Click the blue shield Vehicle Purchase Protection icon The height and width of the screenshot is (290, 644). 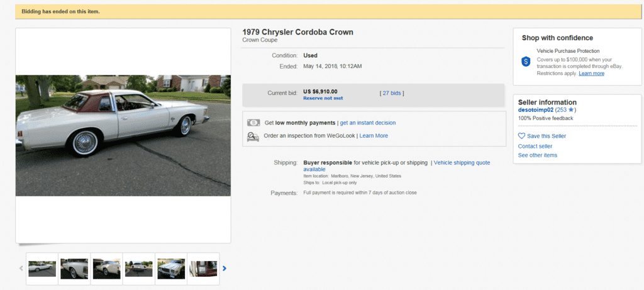[526, 62]
